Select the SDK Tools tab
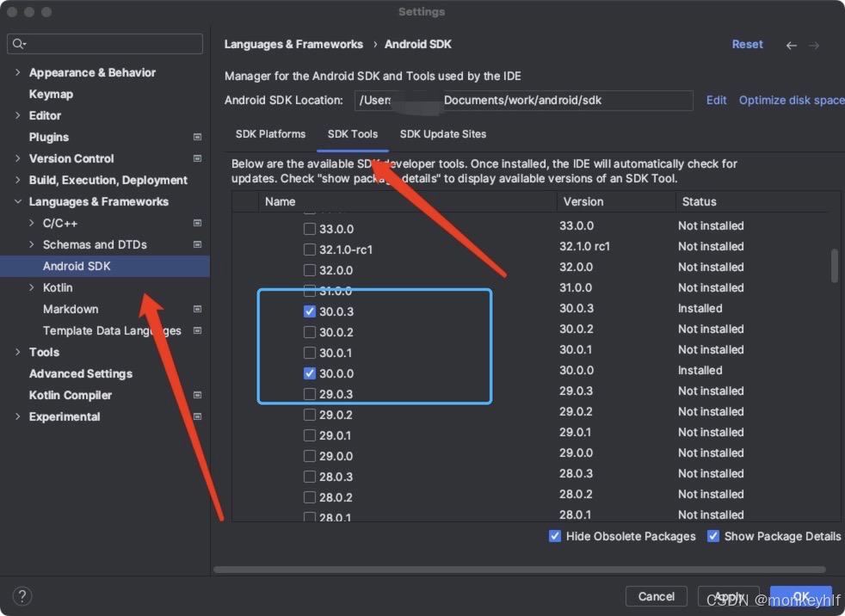This screenshot has height=616, width=845. point(353,134)
